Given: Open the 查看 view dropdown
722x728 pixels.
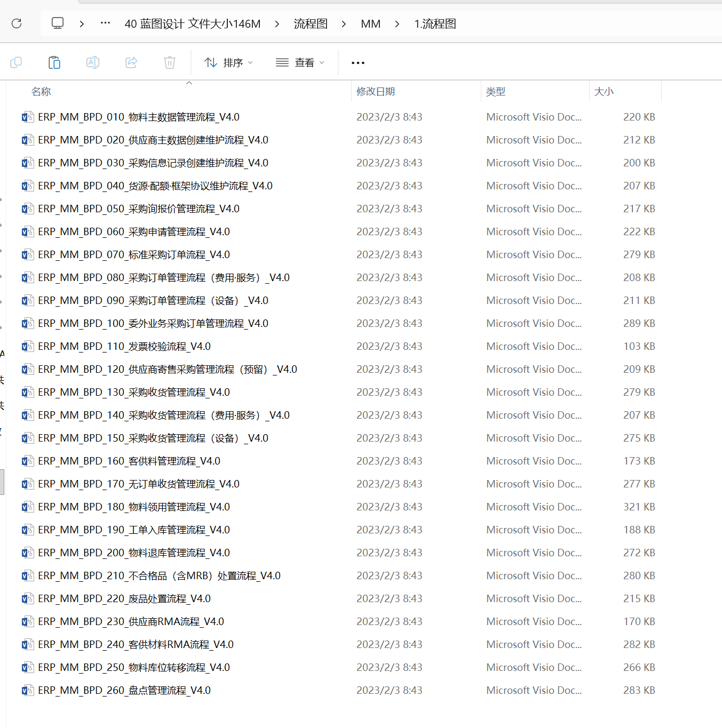Looking at the screenshot, I should [300, 63].
